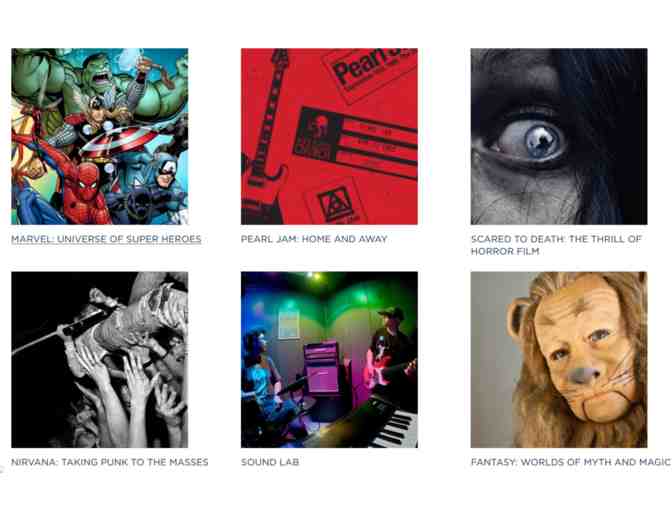This screenshot has width=672, height=510.
Task: Select the black-and-white Nirvana crowd thumbnail
Action: [99, 360]
